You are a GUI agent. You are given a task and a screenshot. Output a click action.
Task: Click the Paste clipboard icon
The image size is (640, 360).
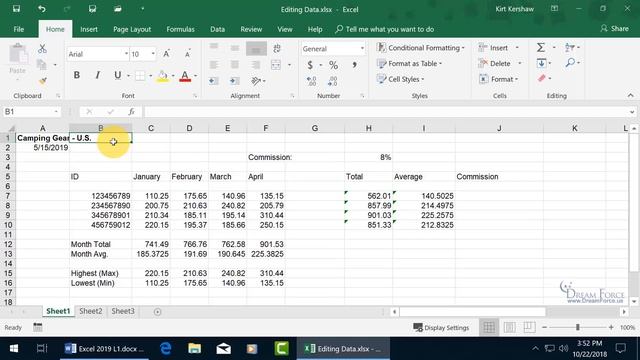click(18, 55)
